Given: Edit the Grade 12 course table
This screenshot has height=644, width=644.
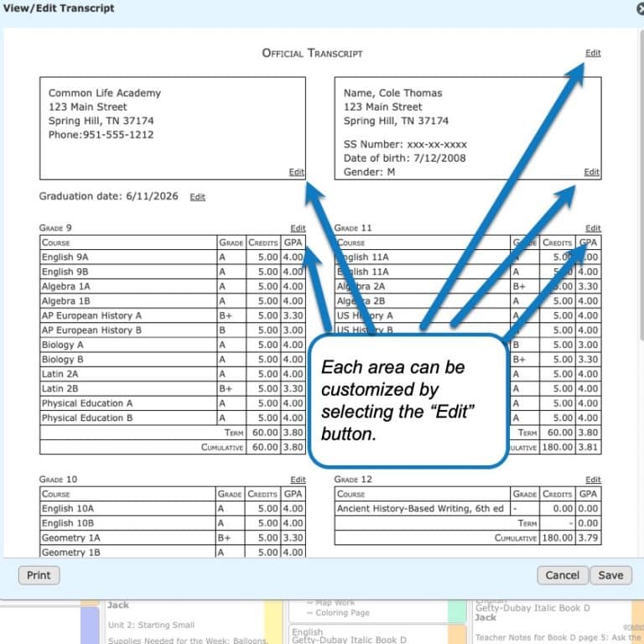Looking at the screenshot, I should click(593, 480).
